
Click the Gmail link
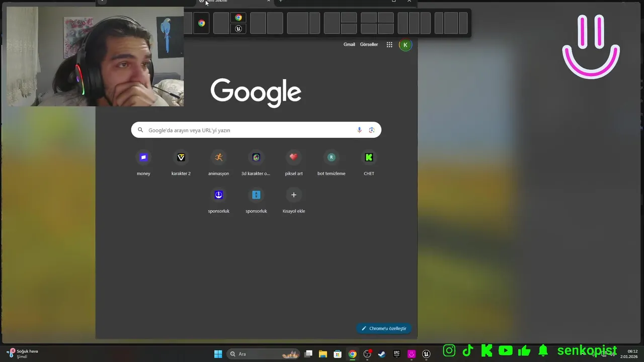click(x=349, y=45)
